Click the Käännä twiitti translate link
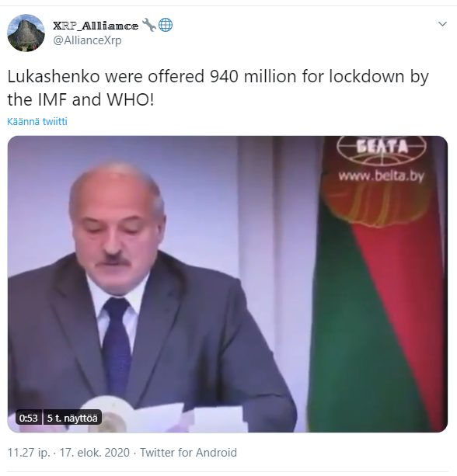 (37, 121)
